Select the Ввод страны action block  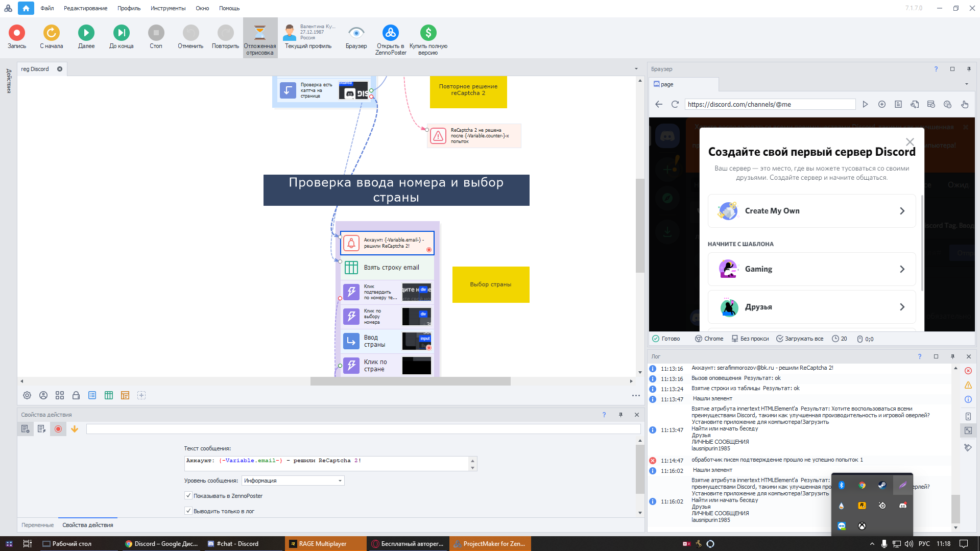(388, 341)
